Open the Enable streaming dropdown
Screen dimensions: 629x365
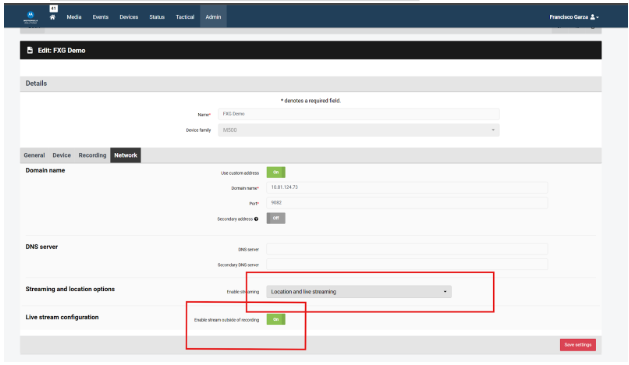(x=359, y=292)
